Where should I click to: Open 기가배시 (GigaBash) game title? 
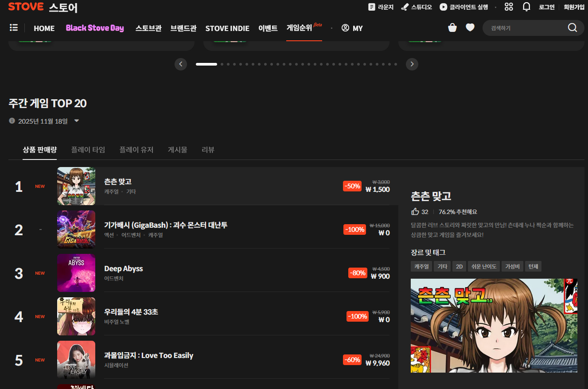166,225
